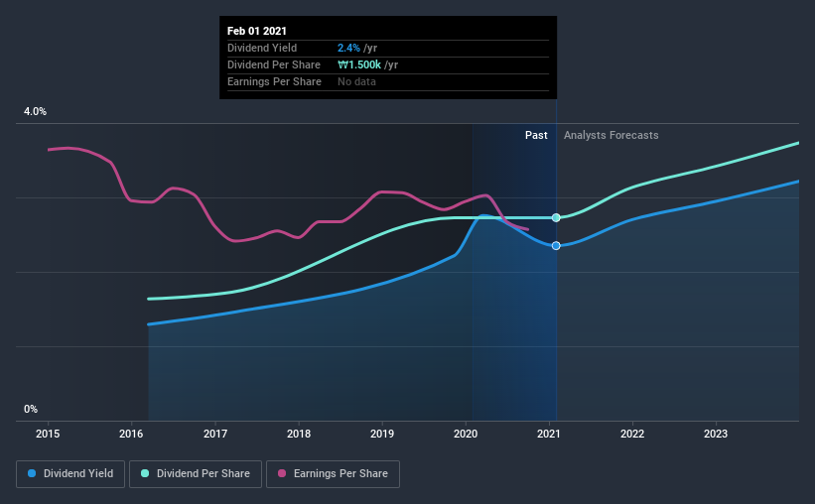Click the 2022 x-axis label
This screenshot has width=815, height=504.
pos(632,434)
